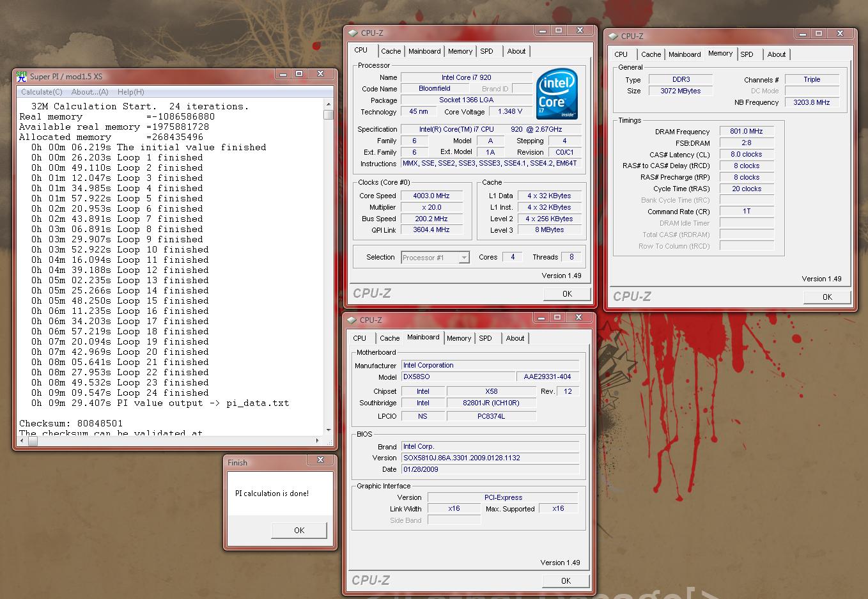Click the CPU-Z title icon in CPU window
Image resolution: width=868 pixels, height=599 pixels.
pos(353,33)
